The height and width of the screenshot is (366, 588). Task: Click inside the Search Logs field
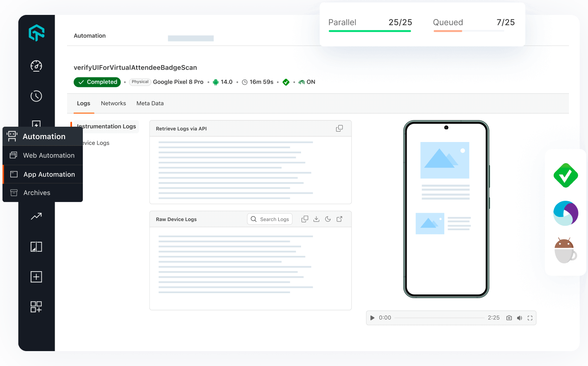(273, 219)
